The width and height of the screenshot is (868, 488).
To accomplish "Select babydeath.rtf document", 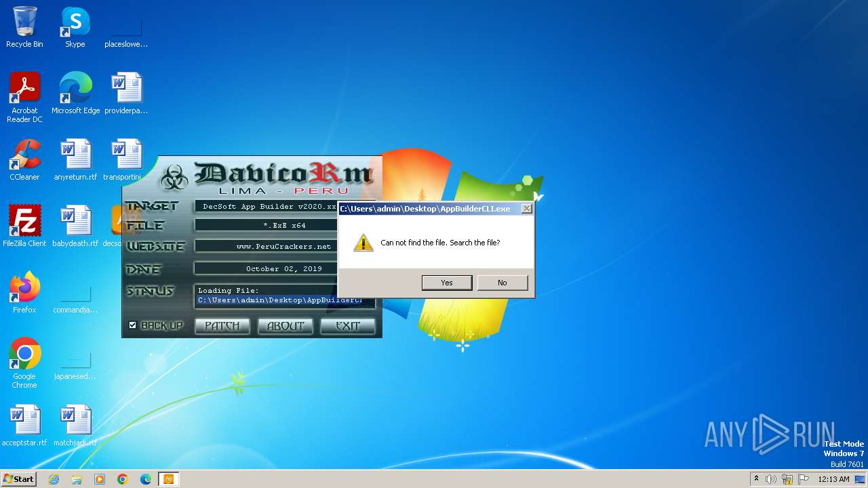I will point(75,226).
